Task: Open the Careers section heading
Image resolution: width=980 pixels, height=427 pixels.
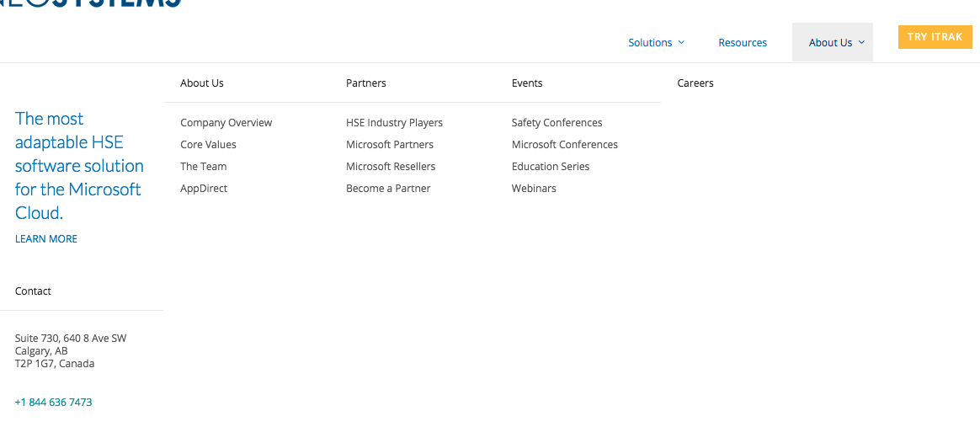Action: 695,83
